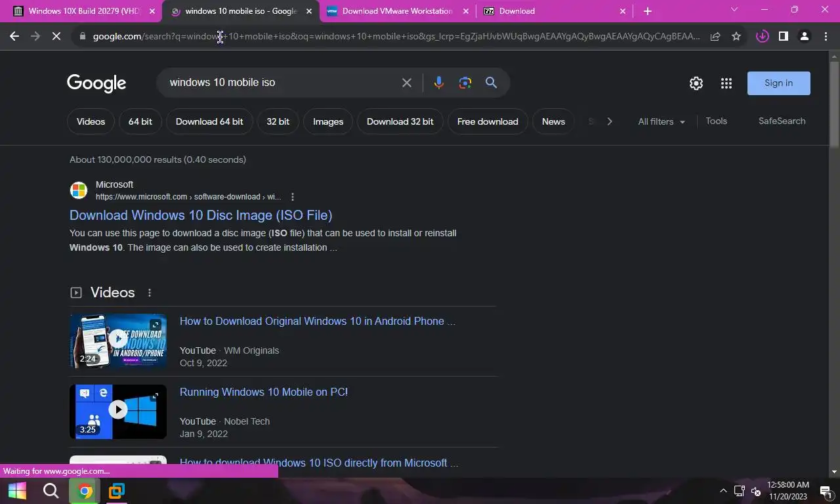This screenshot has width=840, height=504.
Task: Open Videos section three-dot options
Action: click(x=150, y=293)
